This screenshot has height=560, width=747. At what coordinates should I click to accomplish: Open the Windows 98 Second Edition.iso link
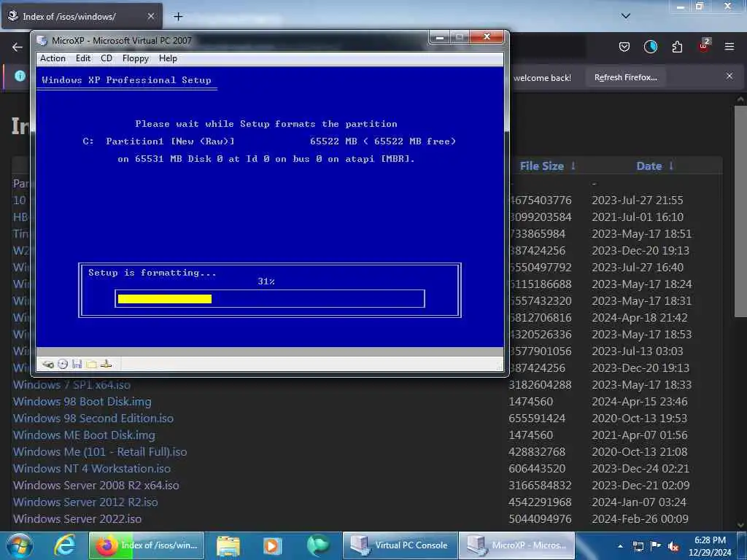point(93,418)
